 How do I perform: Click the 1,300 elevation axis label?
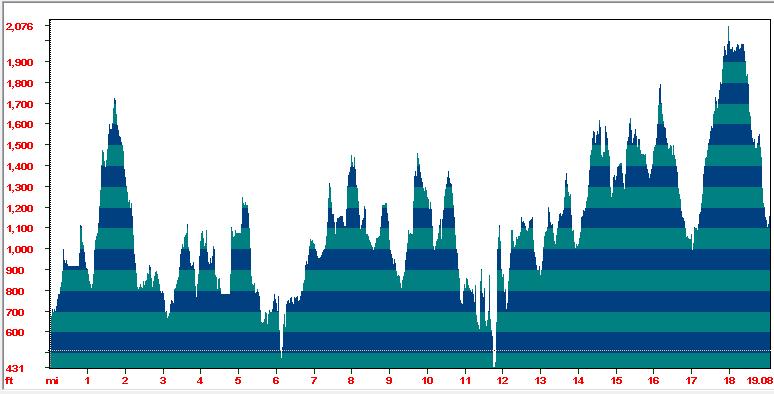19,188
